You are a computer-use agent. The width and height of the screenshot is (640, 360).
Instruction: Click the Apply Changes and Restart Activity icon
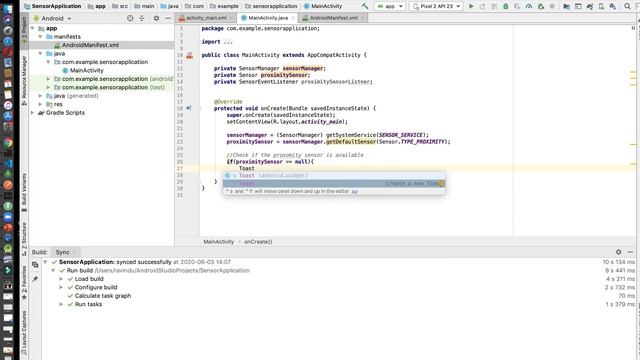coord(482,6)
